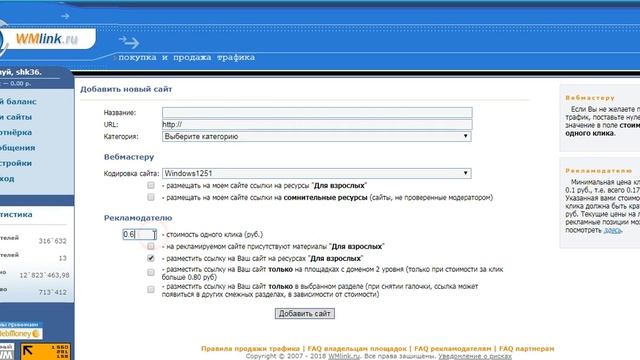Screen dimensions: 640x360
Task: Open the Кодировка сайта dropdown showing Windows1251
Action: coord(317,173)
